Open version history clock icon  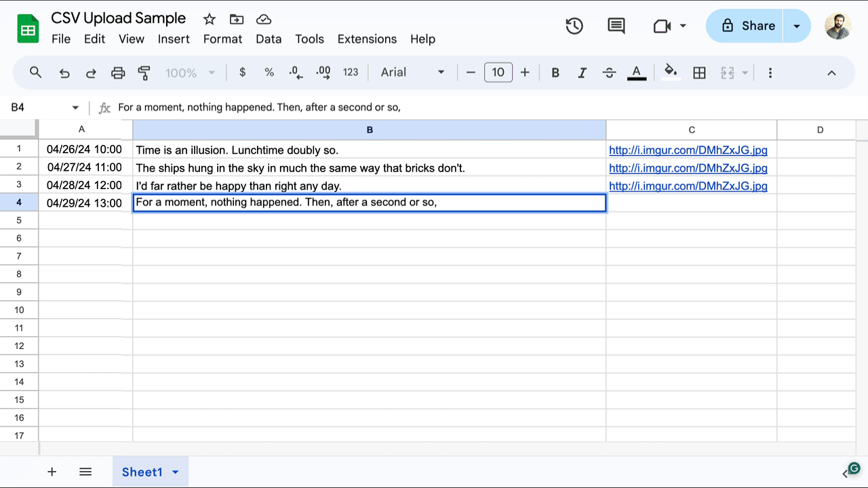(x=574, y=26)
